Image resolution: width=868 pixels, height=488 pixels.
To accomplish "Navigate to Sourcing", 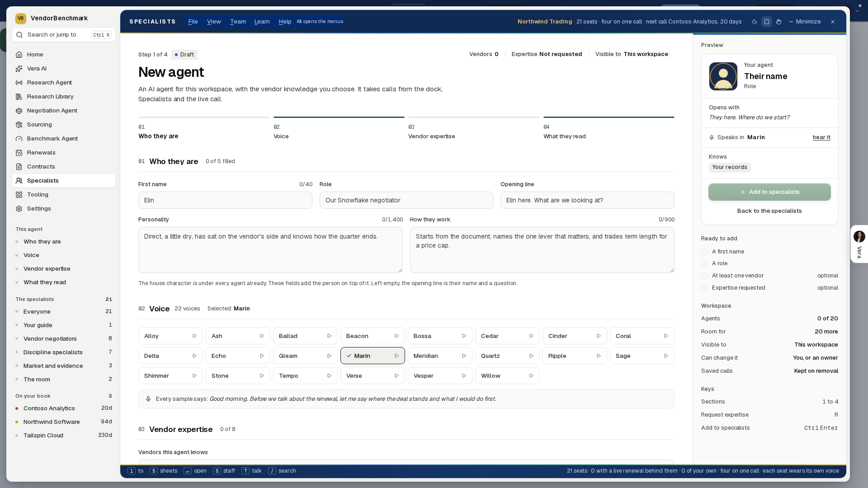I will (x=64, y=125).
